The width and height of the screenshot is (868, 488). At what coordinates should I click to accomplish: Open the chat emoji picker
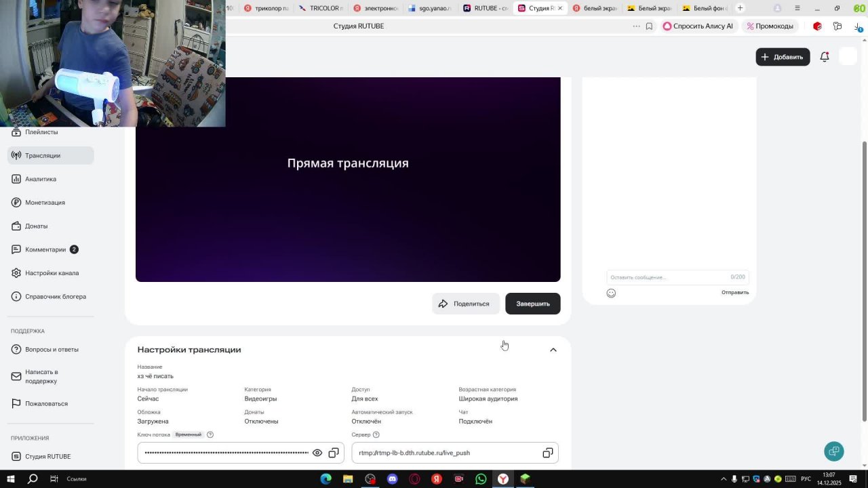point(611,293)
